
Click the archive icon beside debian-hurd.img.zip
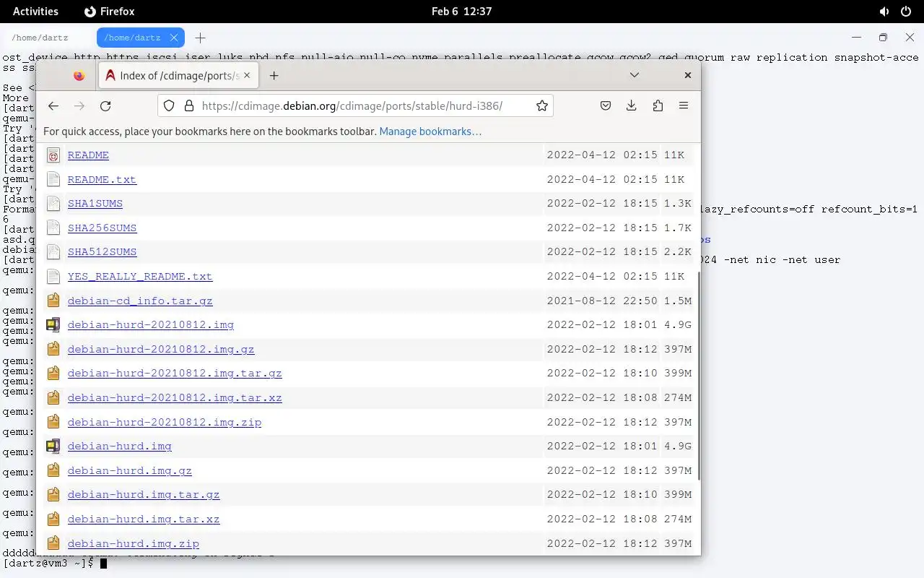[53, 543]
